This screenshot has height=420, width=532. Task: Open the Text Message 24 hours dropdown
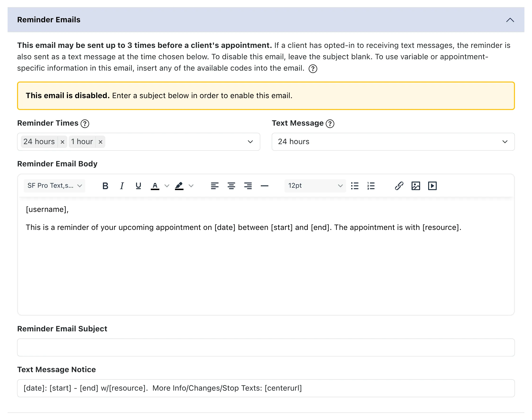[x=393, y=142]
